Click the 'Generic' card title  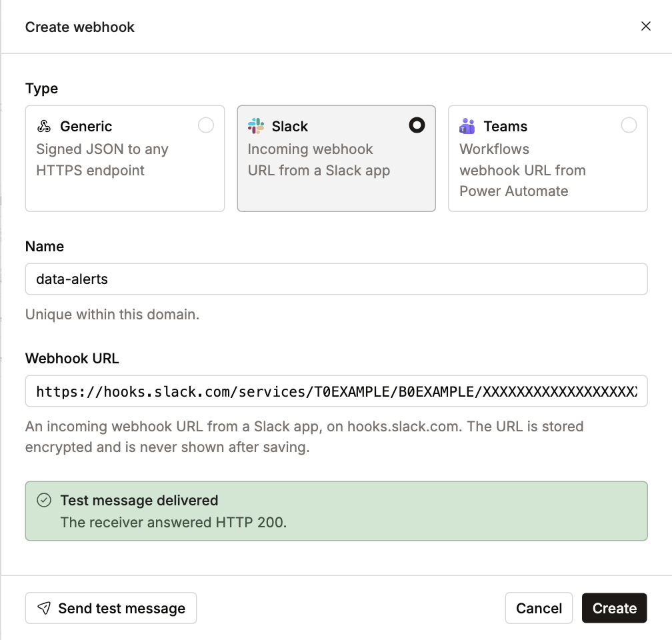(86, 127)
